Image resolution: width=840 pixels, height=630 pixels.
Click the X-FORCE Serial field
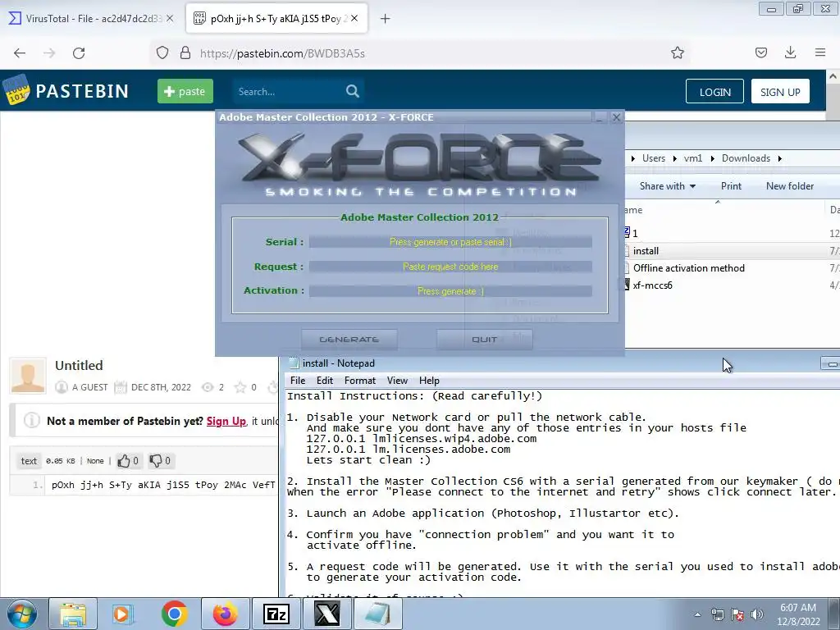click(x=450, y=242)
